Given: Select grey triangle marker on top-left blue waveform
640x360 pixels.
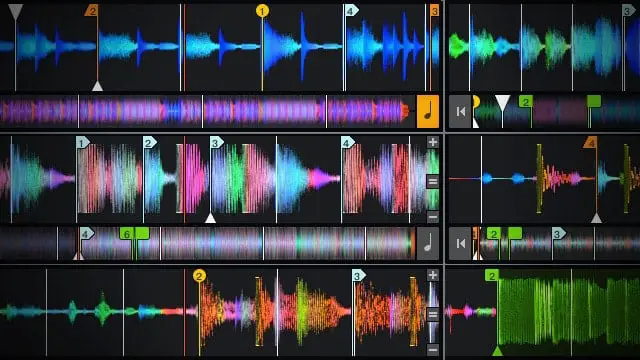Looking at the screenshot, I should coord(16,12).
